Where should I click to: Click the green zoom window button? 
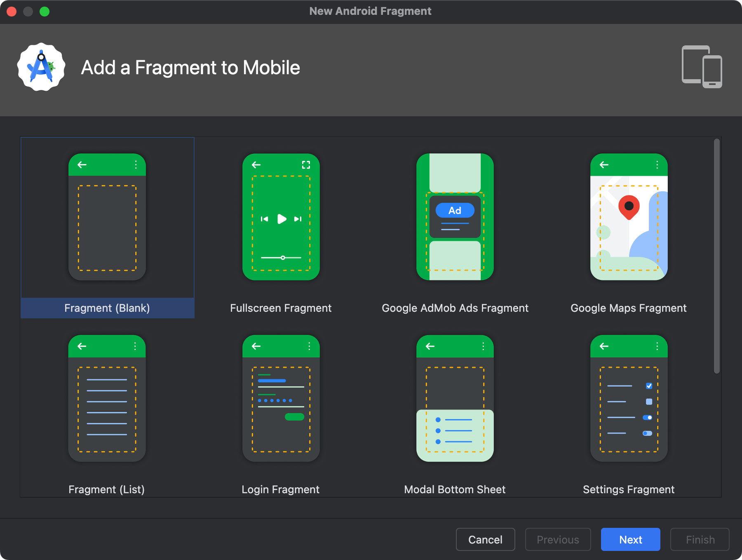[x=45, y=12]
